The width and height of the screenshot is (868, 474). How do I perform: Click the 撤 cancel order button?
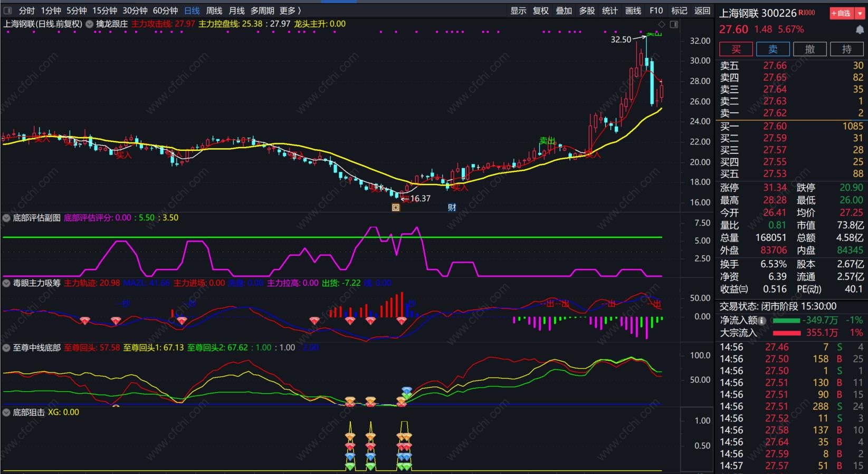810,49
